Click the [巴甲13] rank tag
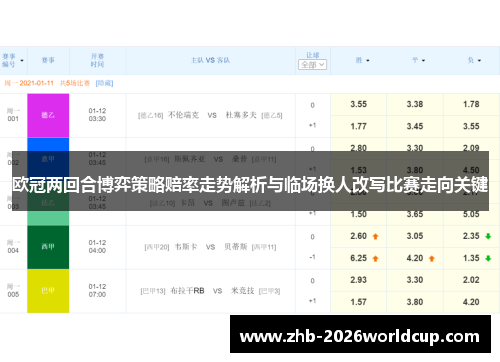This screenshot has width=500, height=362. point(153,291)
